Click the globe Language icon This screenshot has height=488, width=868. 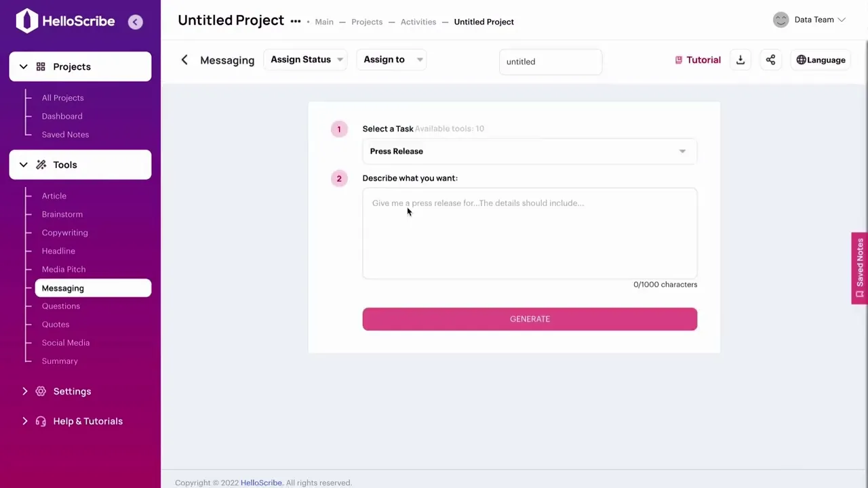pos(801,60)
